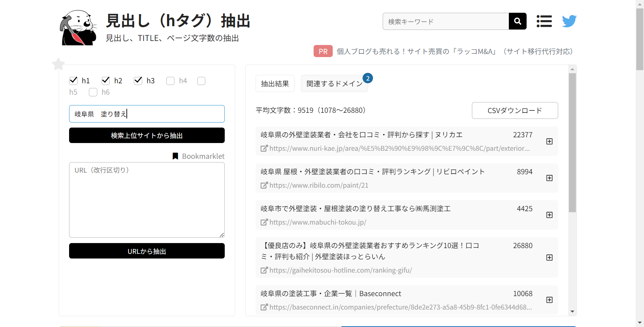Switch to the 抽出結果 tab
Image resolution: width=644 pixels, height=327 pixels.
pyautogui.click(x=275, y=83)
